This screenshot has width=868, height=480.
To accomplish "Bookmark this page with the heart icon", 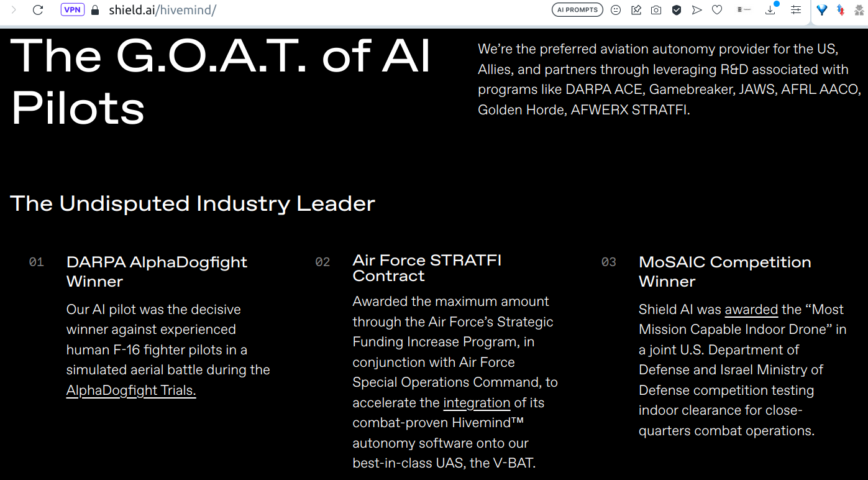I will (x=717, y=10).
